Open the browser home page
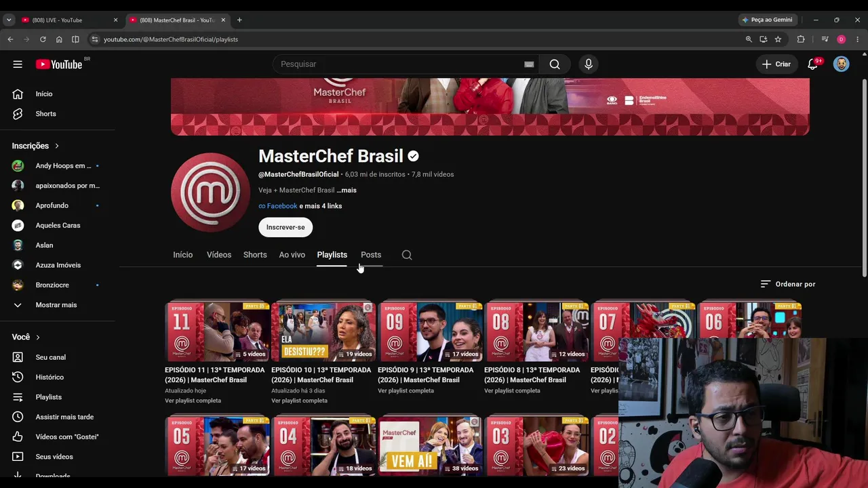 [x=59, y=39]
